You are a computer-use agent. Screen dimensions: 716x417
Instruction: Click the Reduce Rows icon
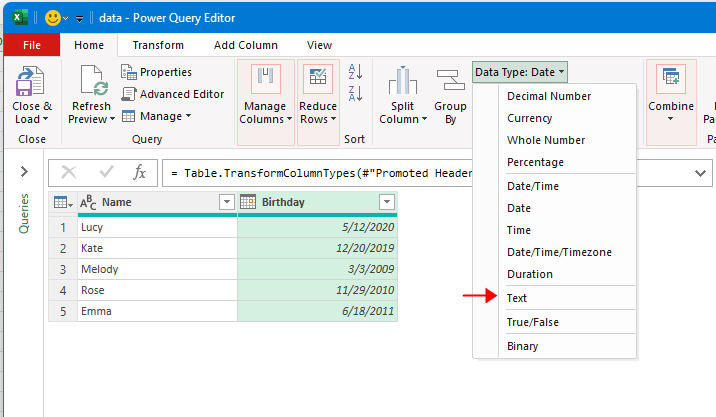pyautogui.click(x=319, y=80)
